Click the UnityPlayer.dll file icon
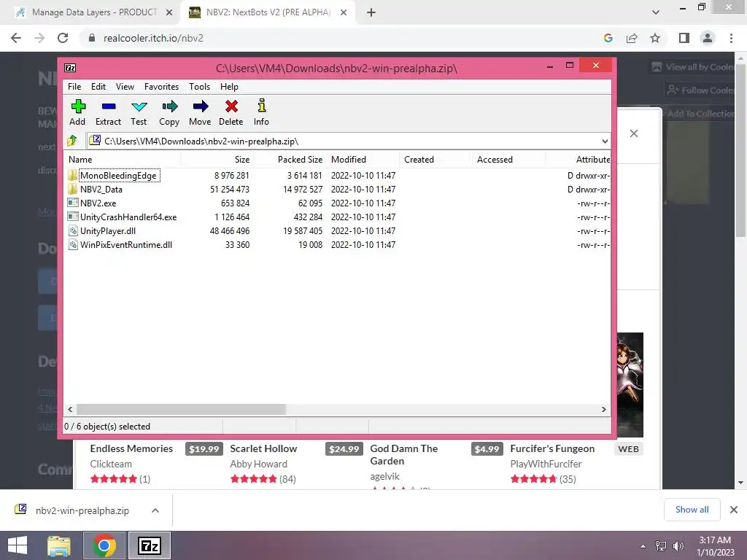This screenshot has width=747, height=560. click(x=72, y=231)
